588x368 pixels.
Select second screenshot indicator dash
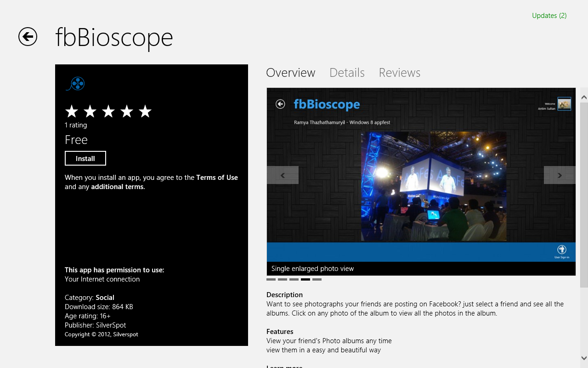pyautogui.click(x=283, y=279)
